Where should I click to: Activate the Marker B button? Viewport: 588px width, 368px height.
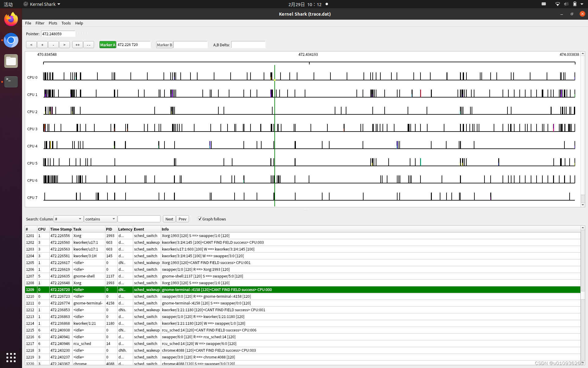pyautogui.click(x=164, y=45)
